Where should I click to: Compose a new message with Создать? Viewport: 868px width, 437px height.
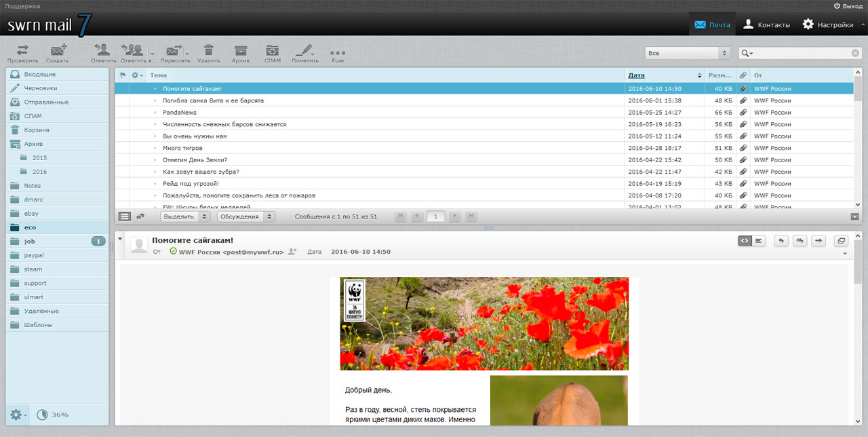[x=57, y=53]
